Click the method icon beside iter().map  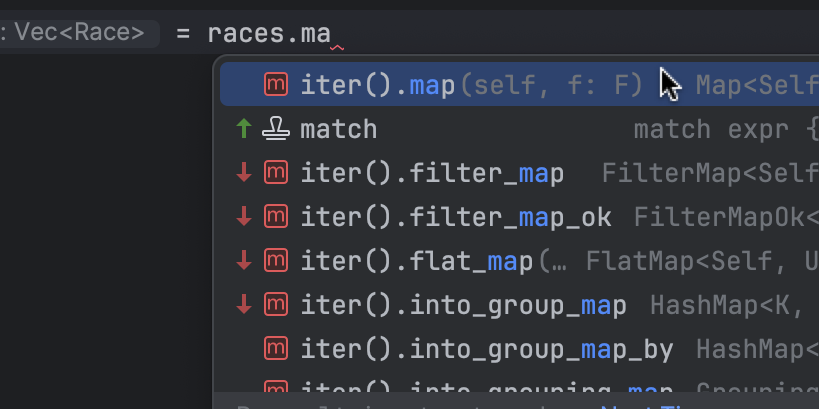point(275,85)
